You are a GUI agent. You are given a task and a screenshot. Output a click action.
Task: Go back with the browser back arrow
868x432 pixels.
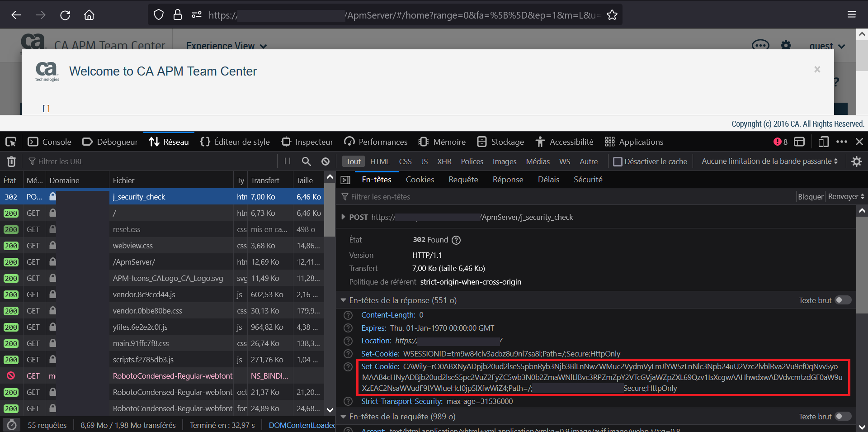tap(16, 15)
